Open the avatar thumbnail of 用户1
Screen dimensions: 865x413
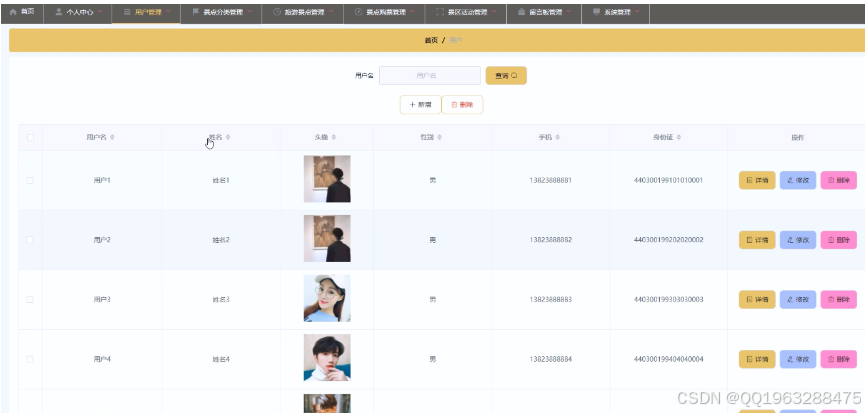[327, 179]
